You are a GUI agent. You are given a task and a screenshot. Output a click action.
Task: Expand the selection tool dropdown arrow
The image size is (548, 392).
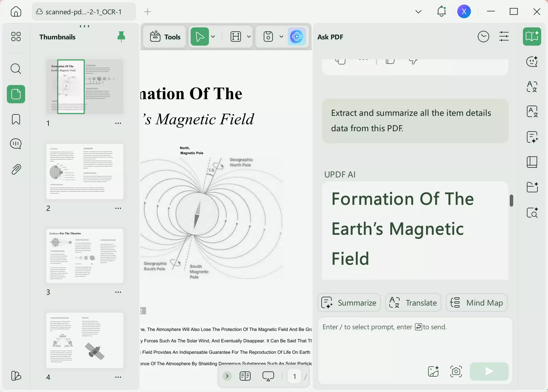(x=213, y=37)
